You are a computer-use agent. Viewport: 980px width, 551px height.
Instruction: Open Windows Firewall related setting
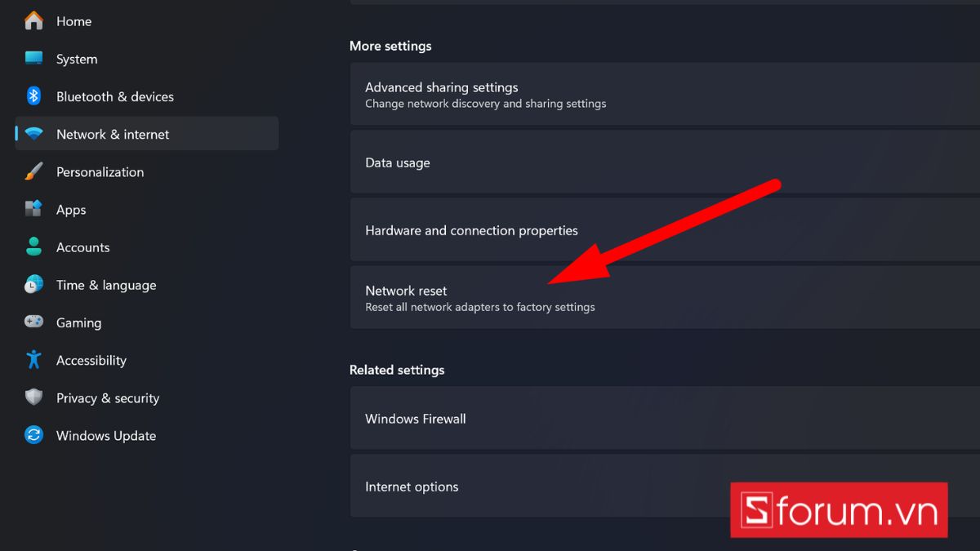pyautogui.click(x=665, y=419)
